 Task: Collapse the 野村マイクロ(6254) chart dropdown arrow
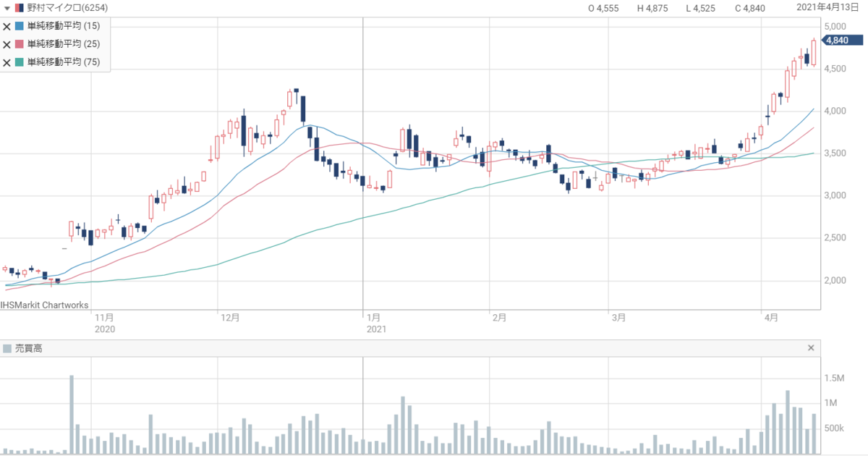[x=7, y=8]
